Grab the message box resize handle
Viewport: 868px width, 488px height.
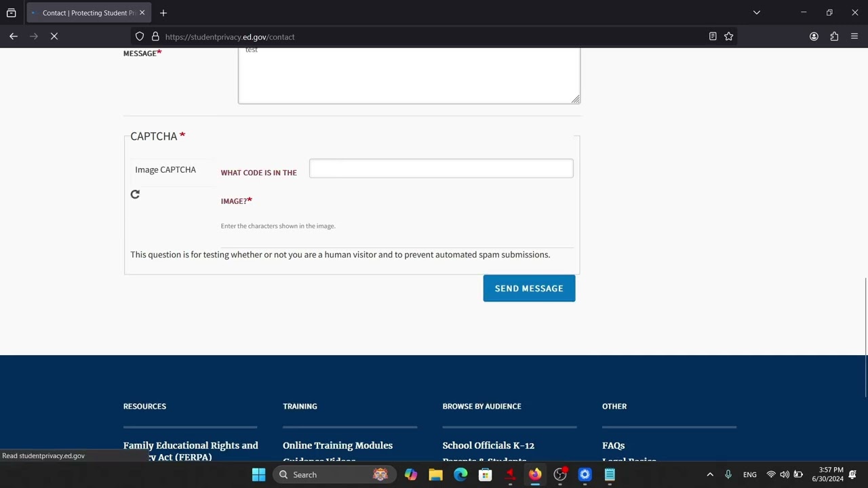[x=576, y=100]
